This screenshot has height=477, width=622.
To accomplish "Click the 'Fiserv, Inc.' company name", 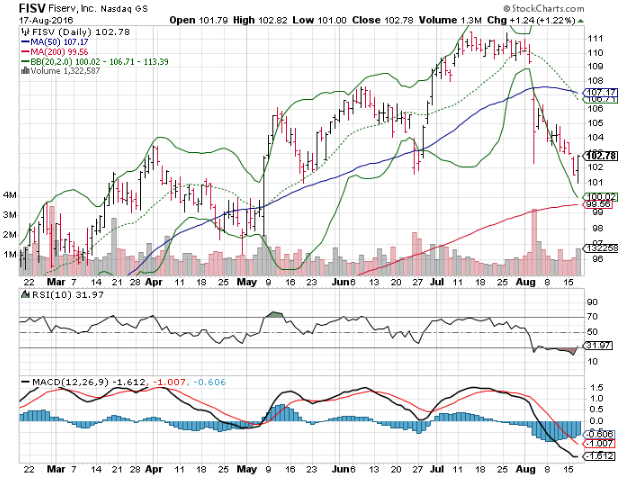I will (73, 8).
